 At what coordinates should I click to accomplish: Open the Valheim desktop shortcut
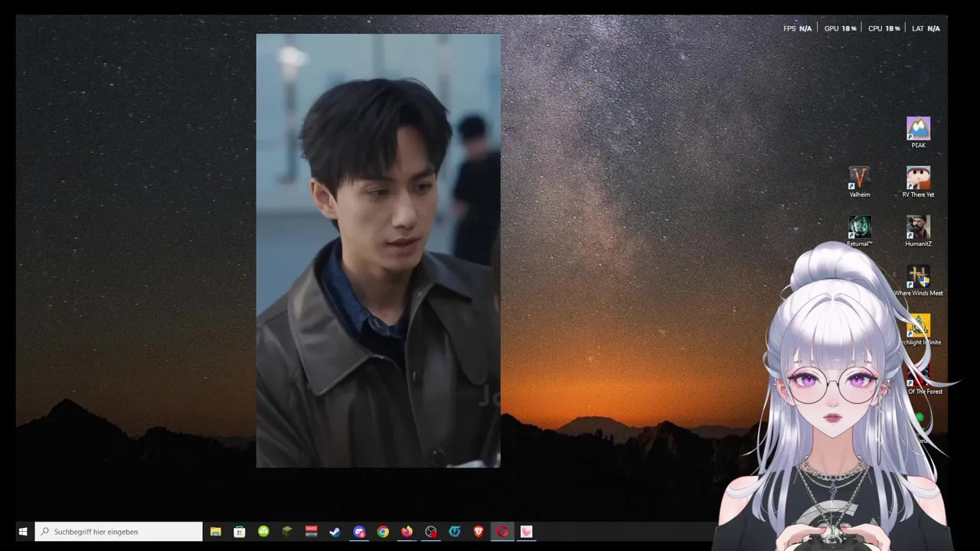point(860,182)
